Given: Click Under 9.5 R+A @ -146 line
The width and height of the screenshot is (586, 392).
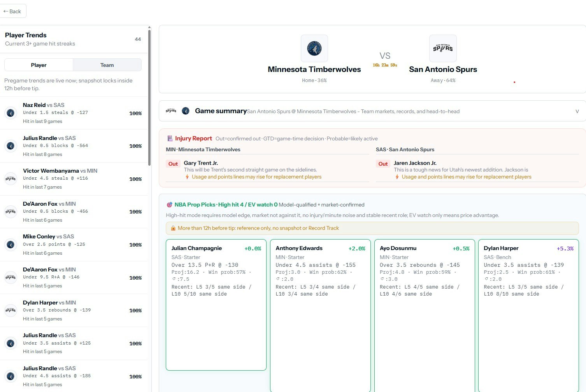Looking at the screenshot, I should point(51,277).
